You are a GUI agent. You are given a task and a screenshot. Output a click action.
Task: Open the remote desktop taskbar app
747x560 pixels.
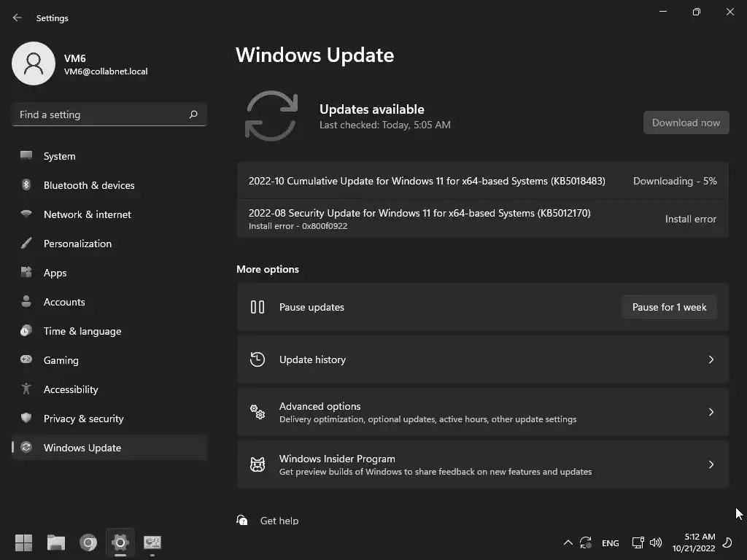[152, 542]
